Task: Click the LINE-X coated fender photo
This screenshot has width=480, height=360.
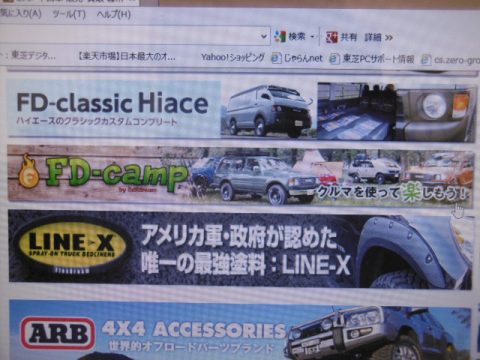Action: 414,252
